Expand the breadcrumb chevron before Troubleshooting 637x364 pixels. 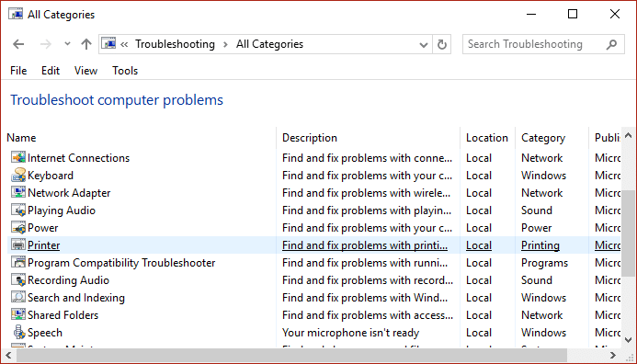click(x=124, y=44)
